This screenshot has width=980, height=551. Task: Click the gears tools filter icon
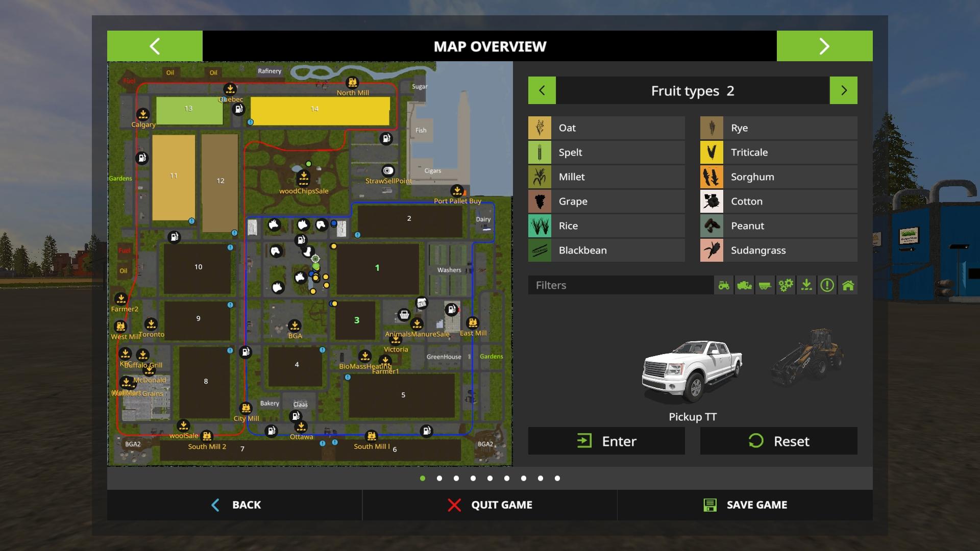point(786,285)
